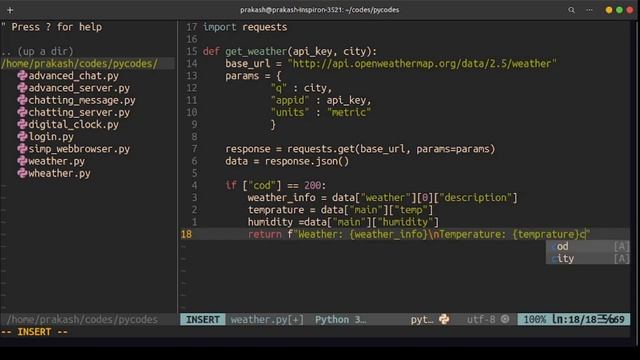Click Python icon beside advanced_server.py
This screenshot has height=360, width=640.
[22, 88]
